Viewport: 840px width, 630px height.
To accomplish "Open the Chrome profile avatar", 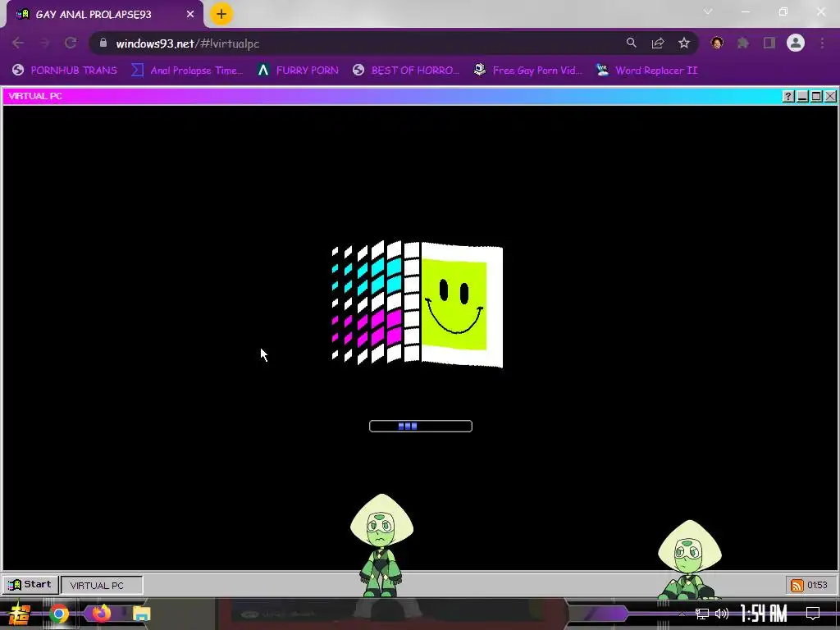I will click(x=796, y=43).
